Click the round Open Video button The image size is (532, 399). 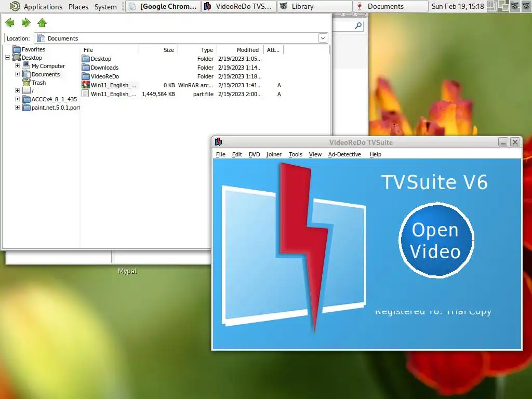(x=436, y=240)
